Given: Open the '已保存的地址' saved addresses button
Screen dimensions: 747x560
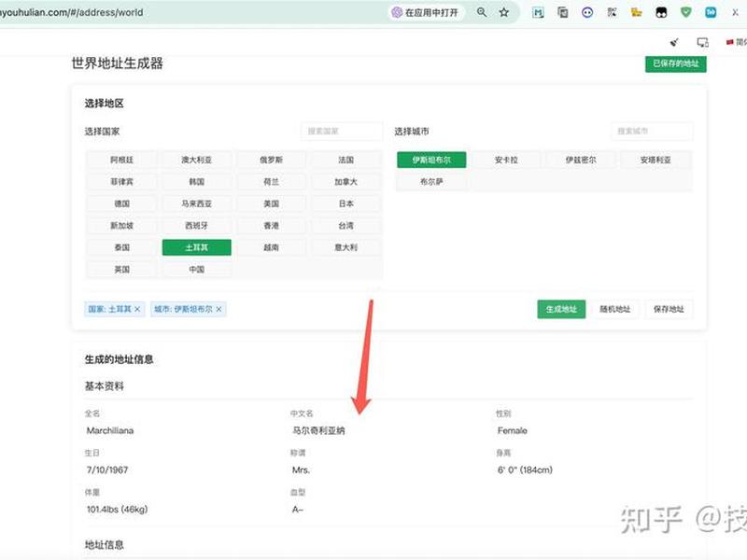Looking at the screenshot, I should coord(675,63).
